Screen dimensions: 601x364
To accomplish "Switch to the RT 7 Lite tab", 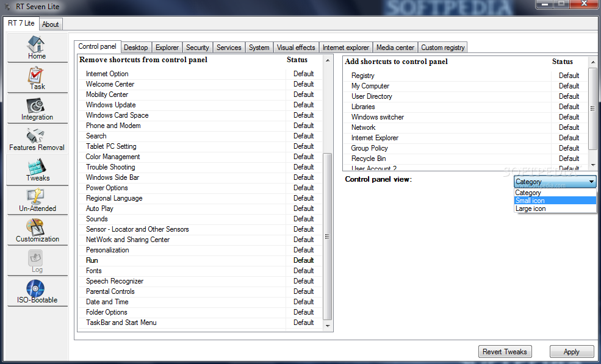I will pos(21,23).
